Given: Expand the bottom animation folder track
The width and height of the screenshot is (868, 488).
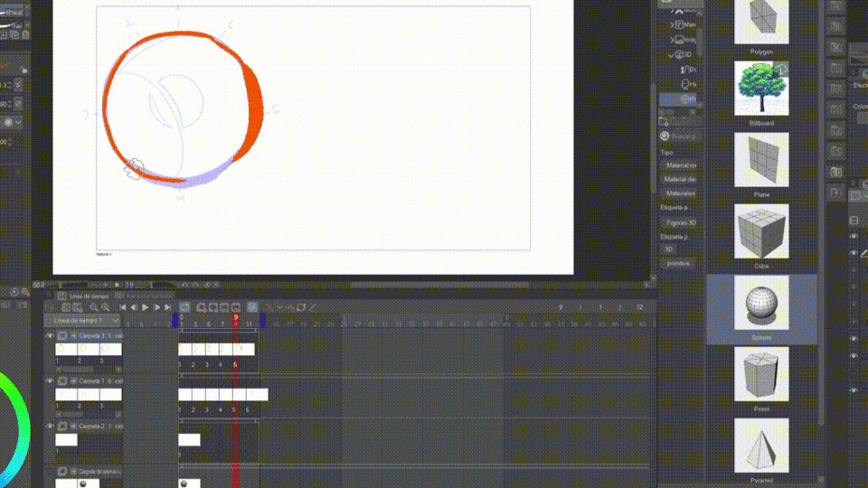Looking at the screenshot, I should (x=73, y=472).
